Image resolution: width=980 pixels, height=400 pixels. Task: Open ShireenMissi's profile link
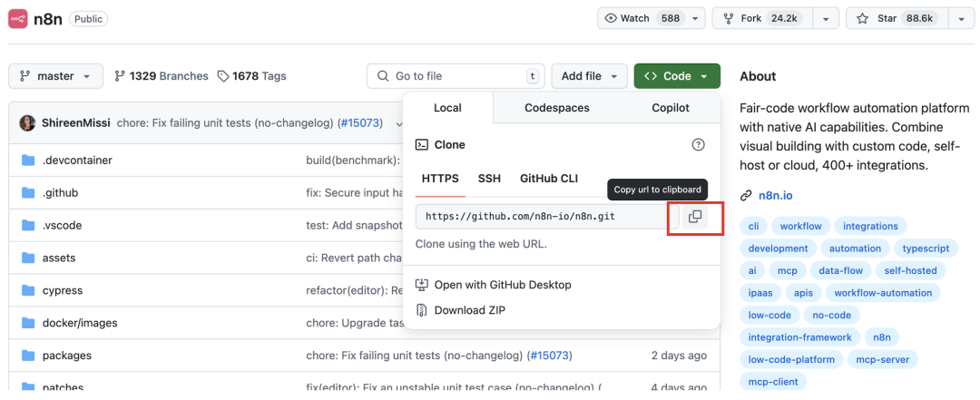76,123
